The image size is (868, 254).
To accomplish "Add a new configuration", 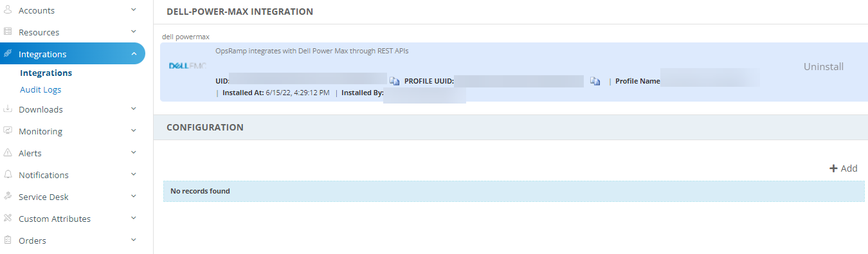I will coord(844,168).
